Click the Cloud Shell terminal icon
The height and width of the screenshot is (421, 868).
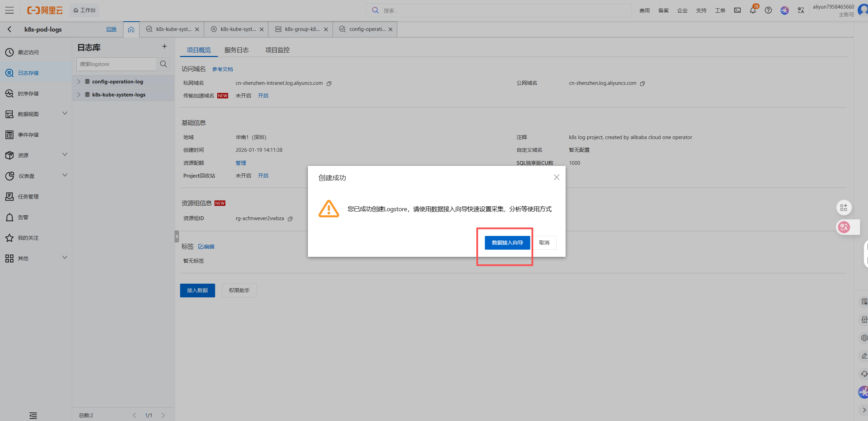737,10
